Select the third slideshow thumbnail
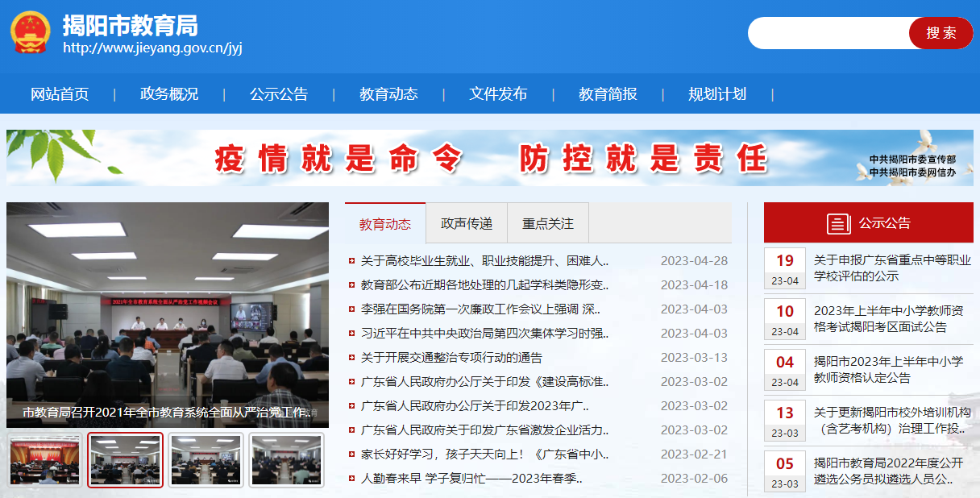This screenshot has height=498, width=980. pyautogui.click(x=206, y=460)
